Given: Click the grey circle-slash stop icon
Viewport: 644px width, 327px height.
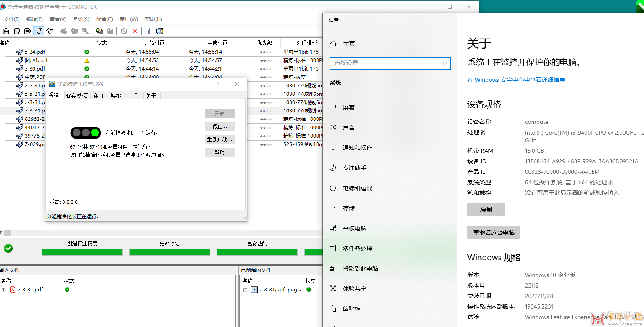Looking at the screenshot, I should tap(124, 31).
